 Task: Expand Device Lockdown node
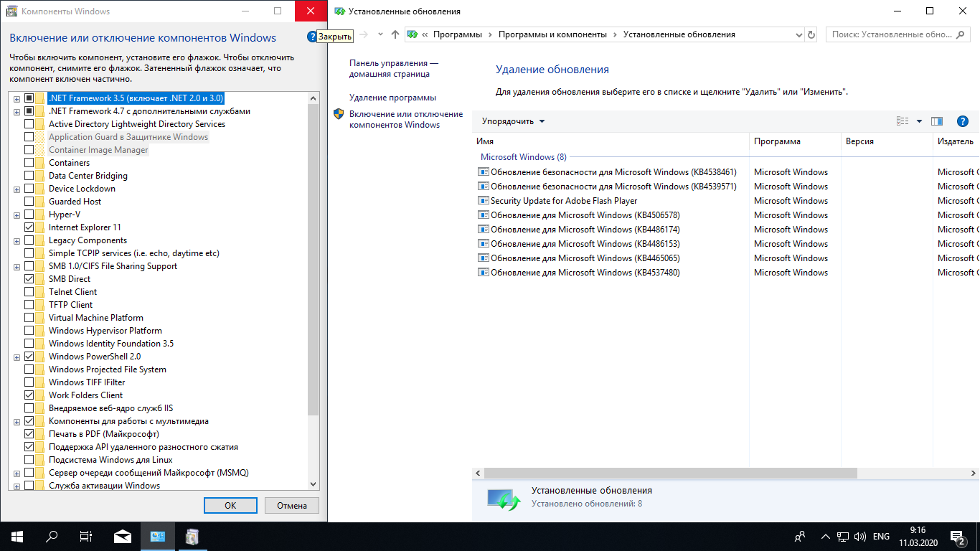pyautogui.click(x=17, y=189)
